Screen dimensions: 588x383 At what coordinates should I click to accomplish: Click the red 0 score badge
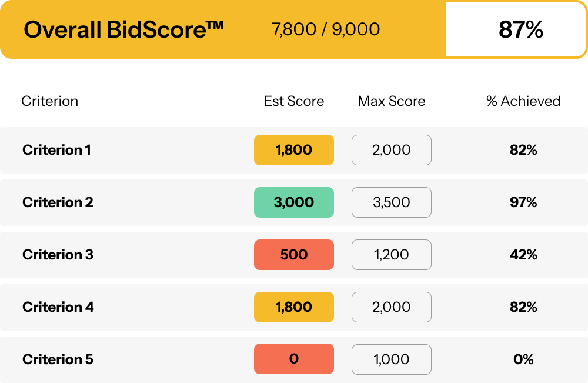pos(294,359)
